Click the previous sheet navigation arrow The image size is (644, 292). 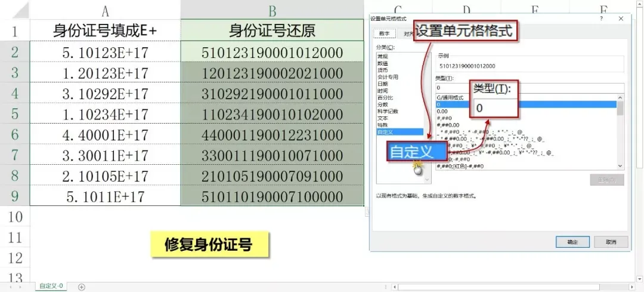click(10, 286)
